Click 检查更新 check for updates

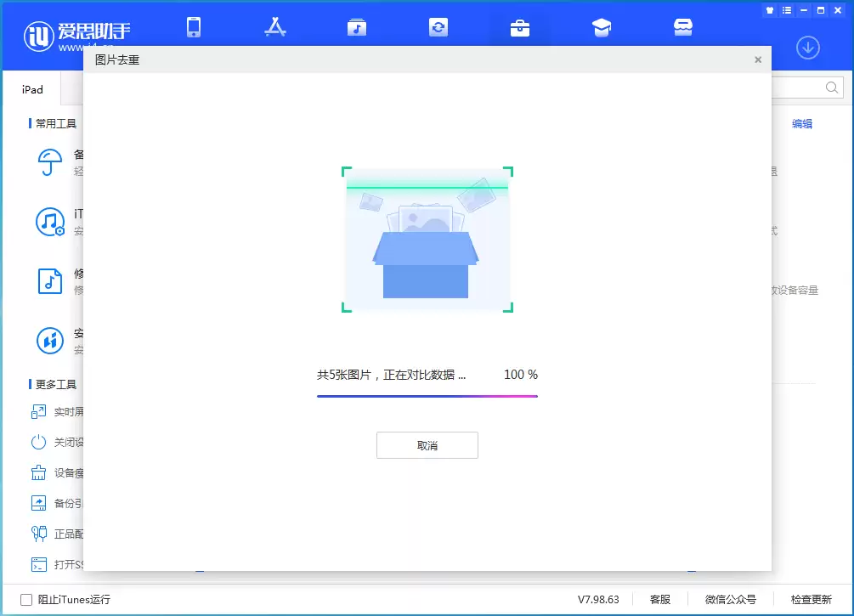coord(811,600)
